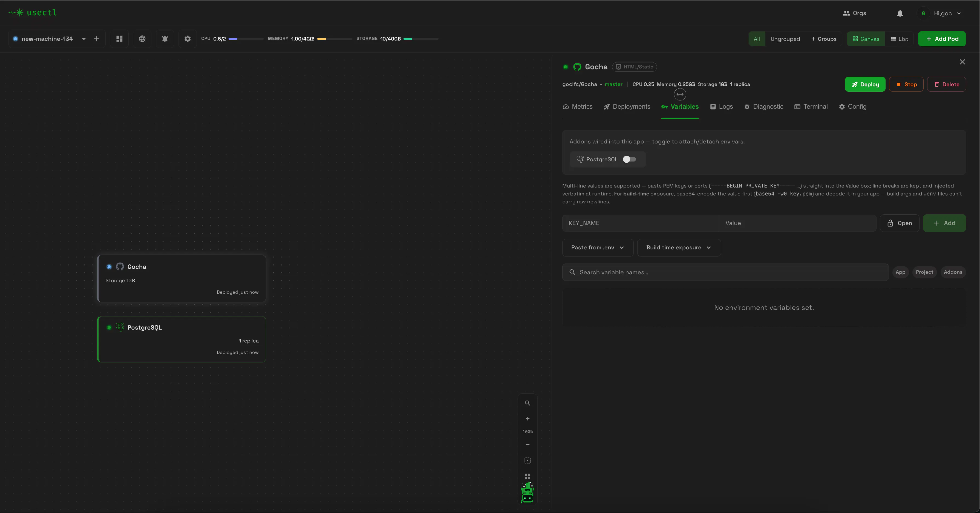Switch to Canvas view
Screen dimensions: 980x513
point(866,39)
